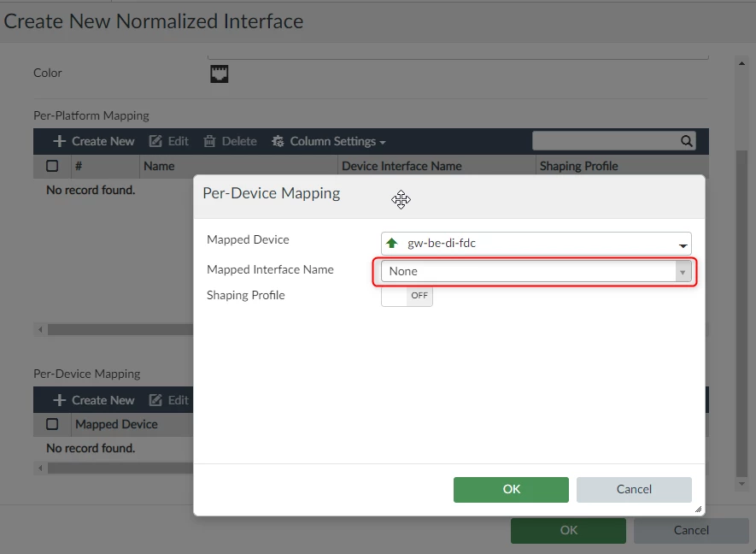Click the vertical scrollbar up arrow
This screenshot has width=756, height=554.
(741, 63)
